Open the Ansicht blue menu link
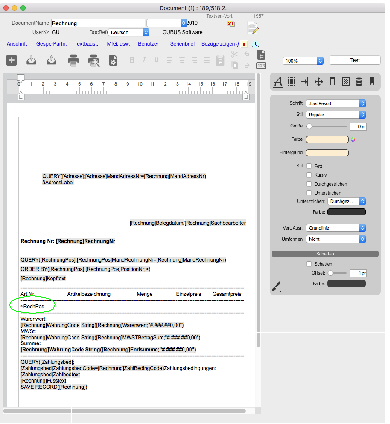This screenshot has width=390, height=424. pos(17,44)
